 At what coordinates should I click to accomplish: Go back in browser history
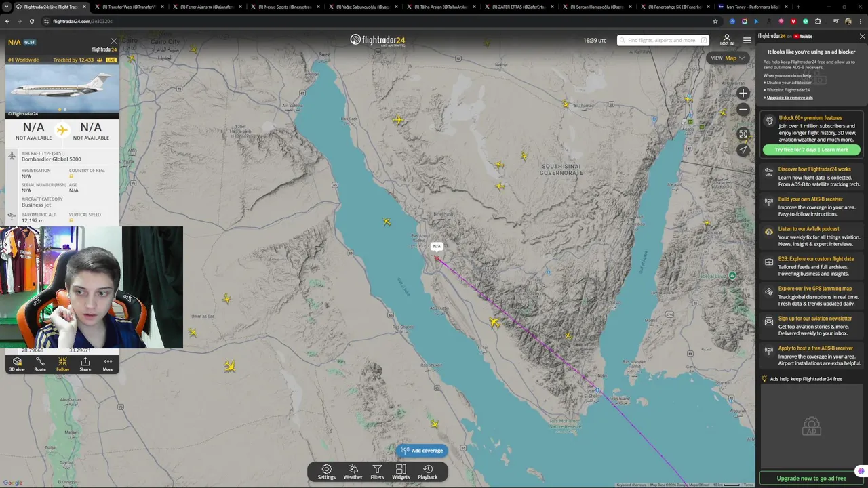[x=7, y=21]
